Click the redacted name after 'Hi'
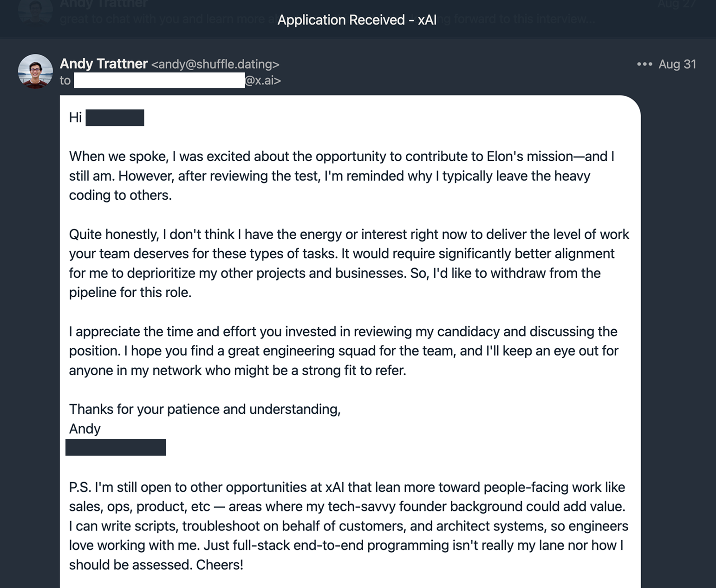Image resolution: width=716 pixels, height=588 pixels. click(x=115, y=118)
